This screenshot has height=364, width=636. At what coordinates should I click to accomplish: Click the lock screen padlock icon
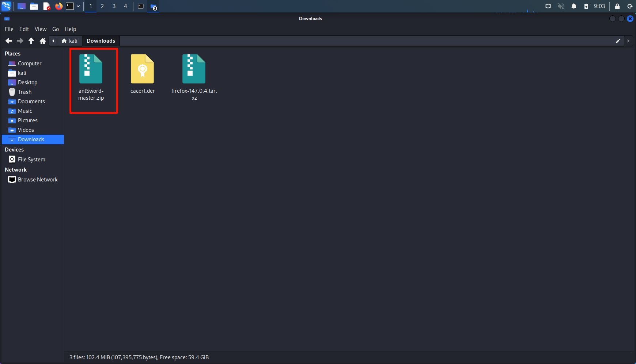pyautogui.click(x=617, y=6)
